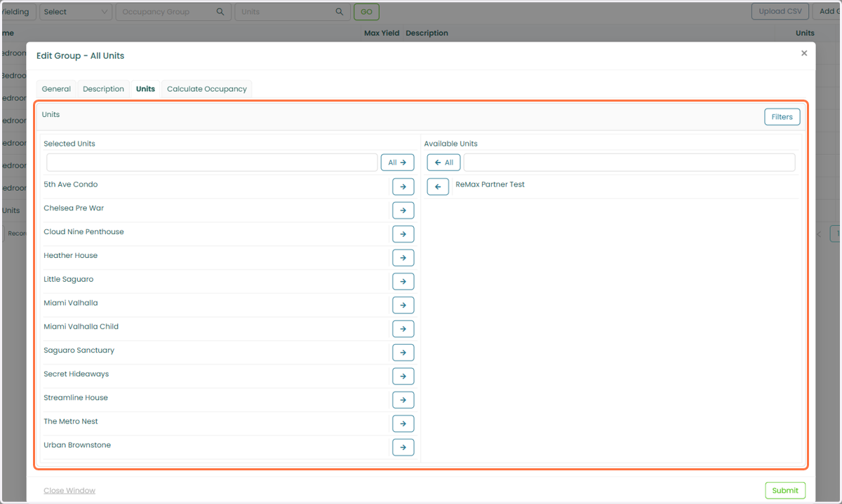Screen dimensions: 842x504
Task: Click the Heather House unit name
Action: [71, 256]
